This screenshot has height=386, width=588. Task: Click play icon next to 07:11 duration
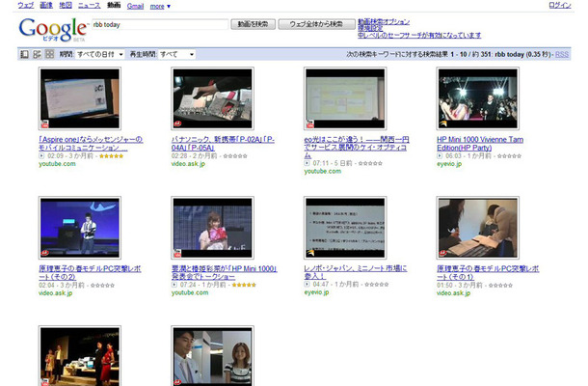click(x=307, y=163)
